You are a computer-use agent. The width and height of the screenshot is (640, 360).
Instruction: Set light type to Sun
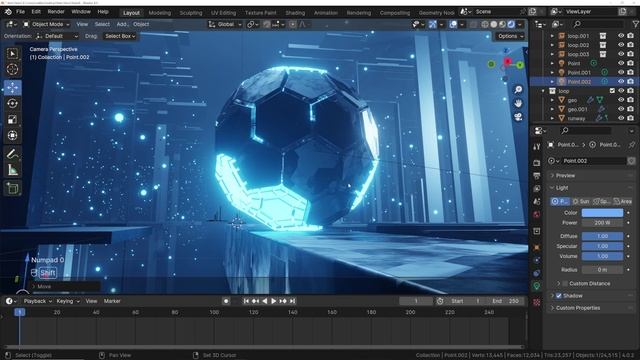tap(581, 201)
